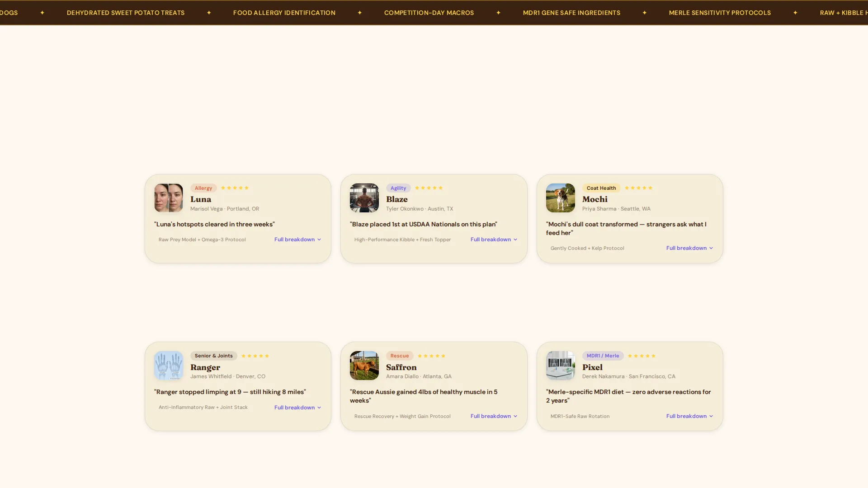Click "MDR1-Safe Raw Rotation" label
The width and height of the screenshot is (868, 488).
tap(580, 416)
